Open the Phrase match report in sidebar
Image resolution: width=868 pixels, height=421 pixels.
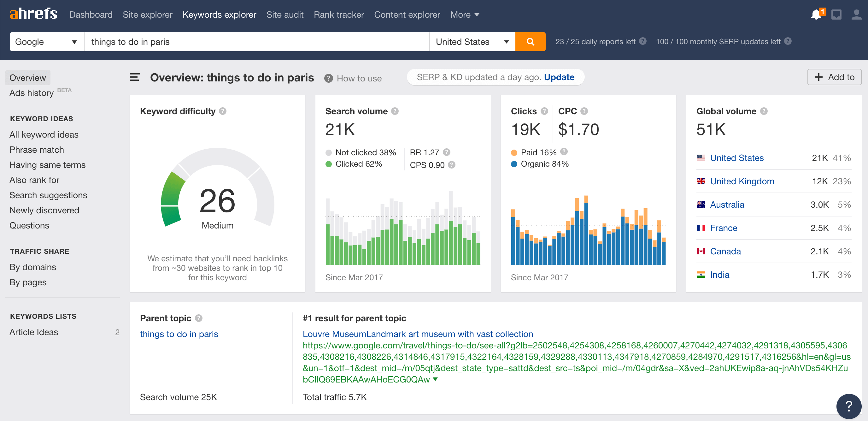click(37, 149)
